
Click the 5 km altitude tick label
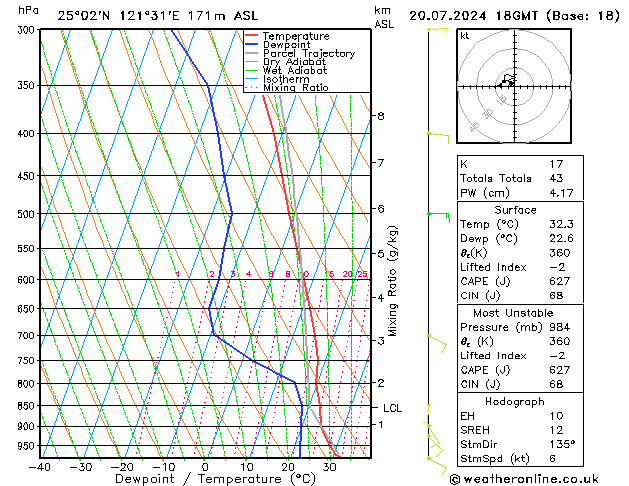tap(381, 254)
